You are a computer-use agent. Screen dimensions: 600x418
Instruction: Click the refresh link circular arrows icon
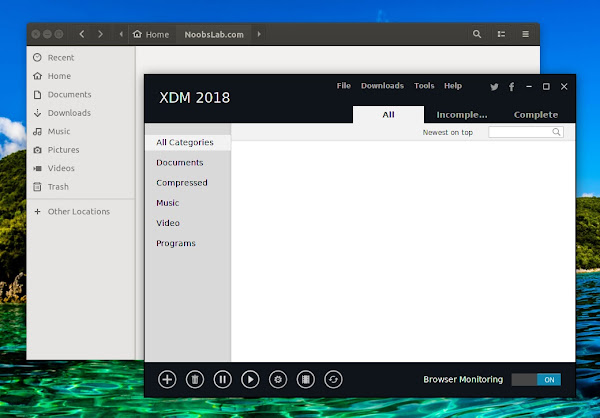point(333,379)
